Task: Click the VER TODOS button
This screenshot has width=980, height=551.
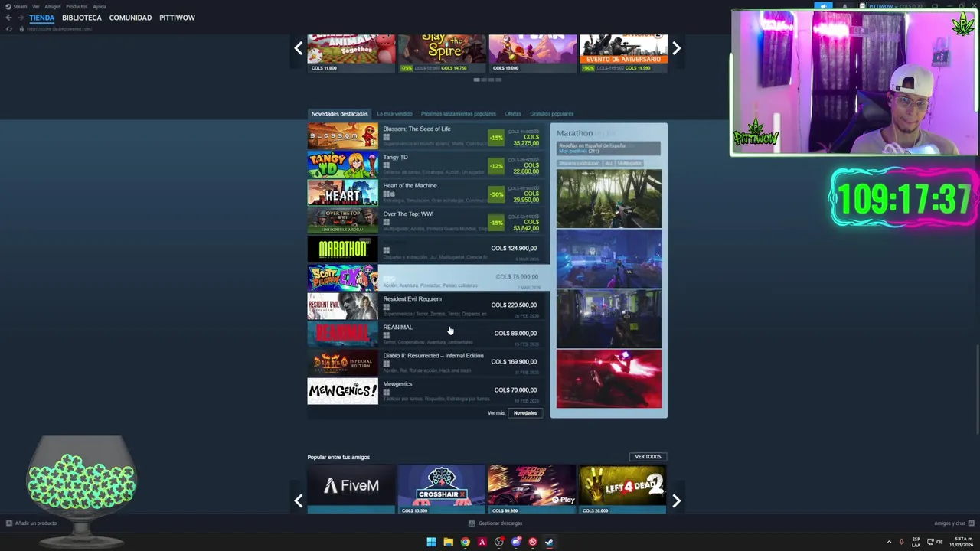Action: click(x=648, y=457)
